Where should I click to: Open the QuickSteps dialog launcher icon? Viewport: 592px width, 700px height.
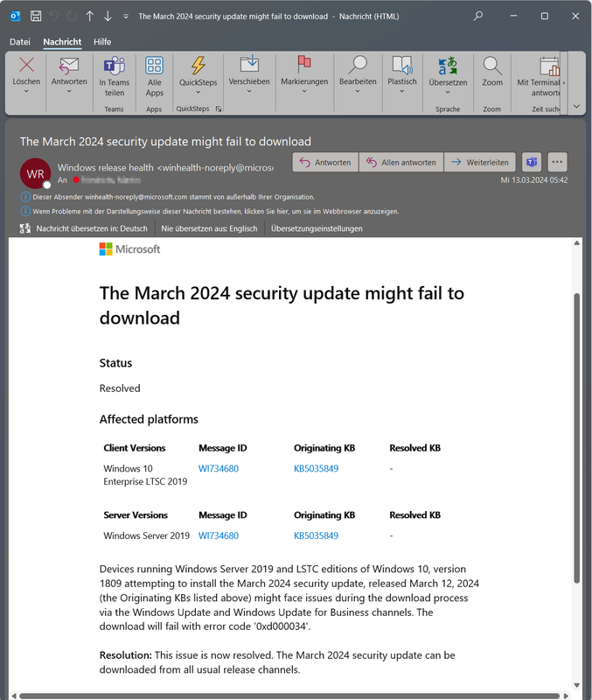pos(219,108)
